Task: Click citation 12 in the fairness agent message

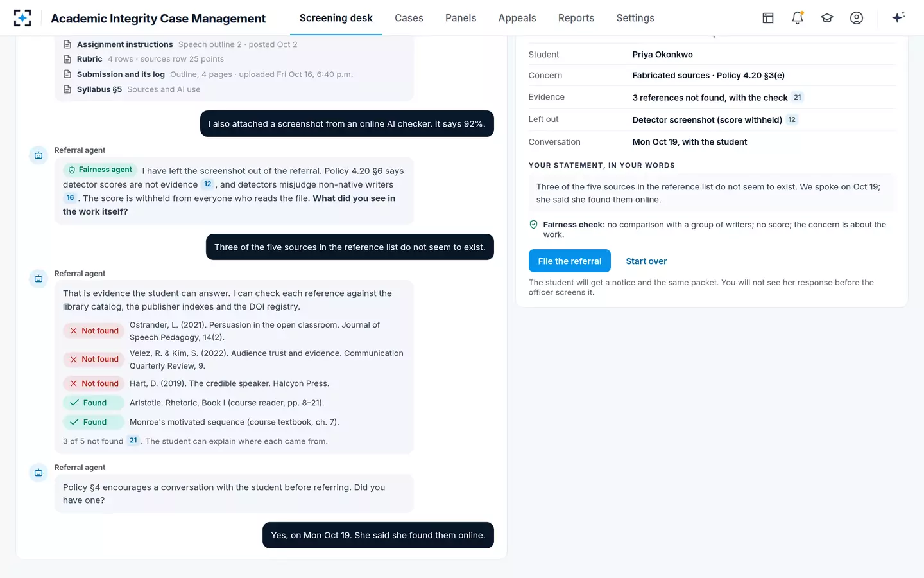Action: pos(207,184)
